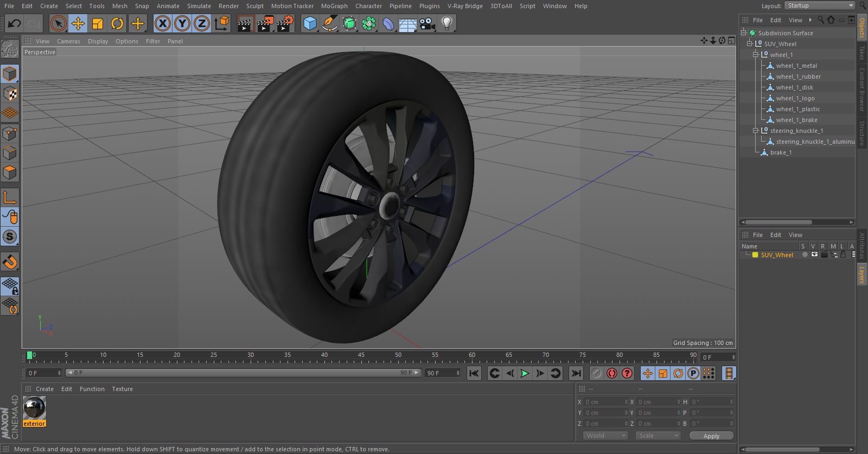Open the Array modeling objects icon

point(369,23)
